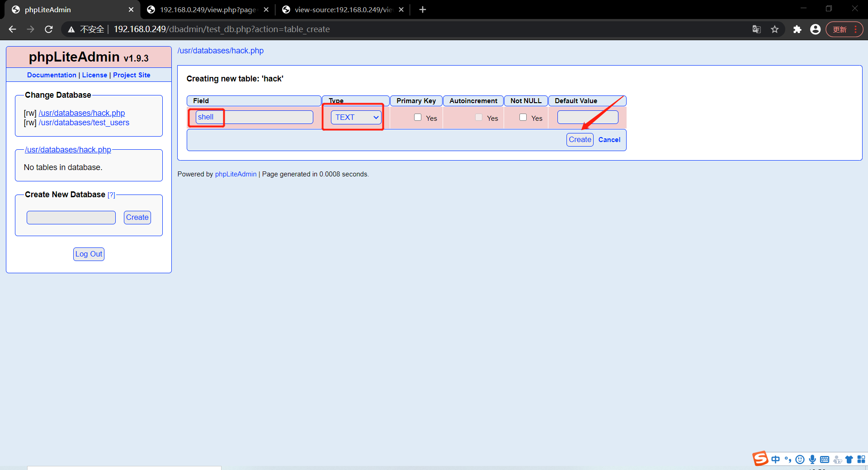Toggle the Autoincrement Yes checkbox

coord(479,117)
